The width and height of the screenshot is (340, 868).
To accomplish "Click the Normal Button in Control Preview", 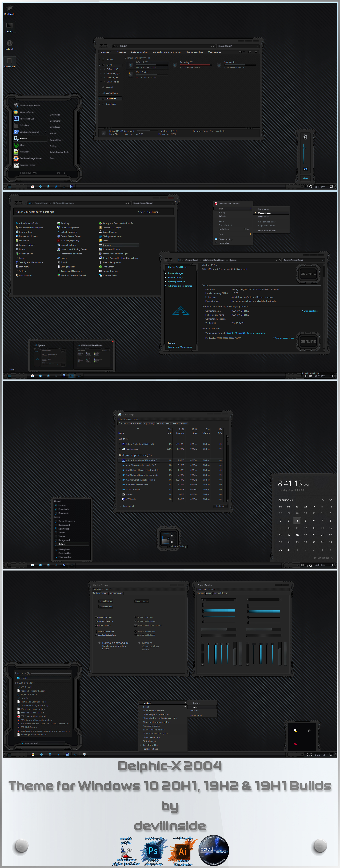I will (x=106, y=601).
